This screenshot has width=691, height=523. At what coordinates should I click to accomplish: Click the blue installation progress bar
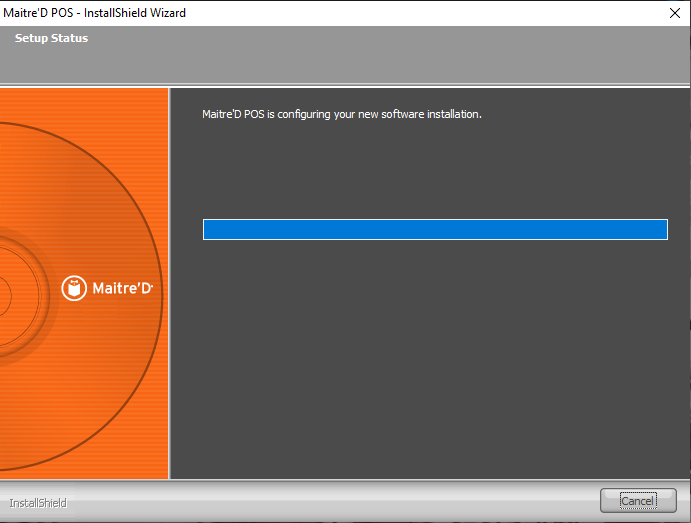tap(434, 230)
